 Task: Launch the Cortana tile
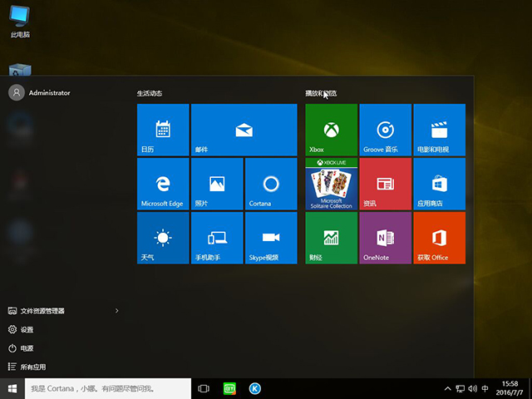pos(270,184)
